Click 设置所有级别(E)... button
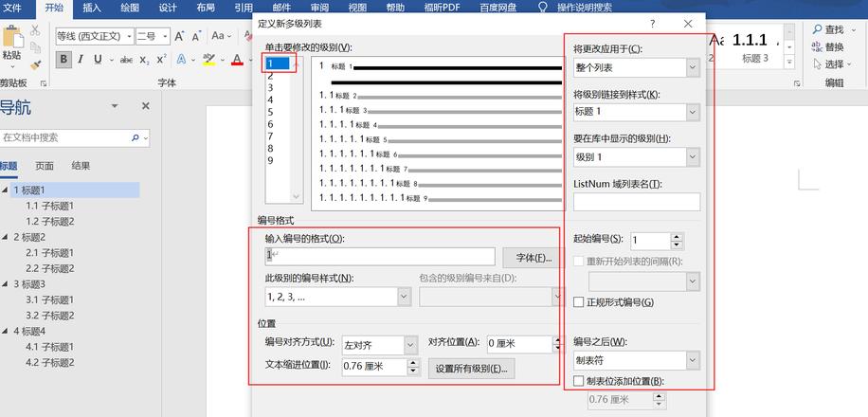This screenshot has width=868, height=417. 472,369
